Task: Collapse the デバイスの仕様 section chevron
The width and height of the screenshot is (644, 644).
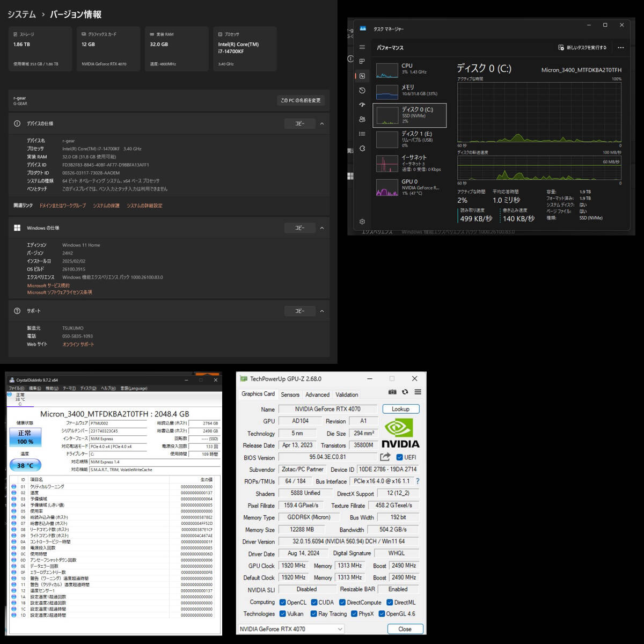Action: 322,123
